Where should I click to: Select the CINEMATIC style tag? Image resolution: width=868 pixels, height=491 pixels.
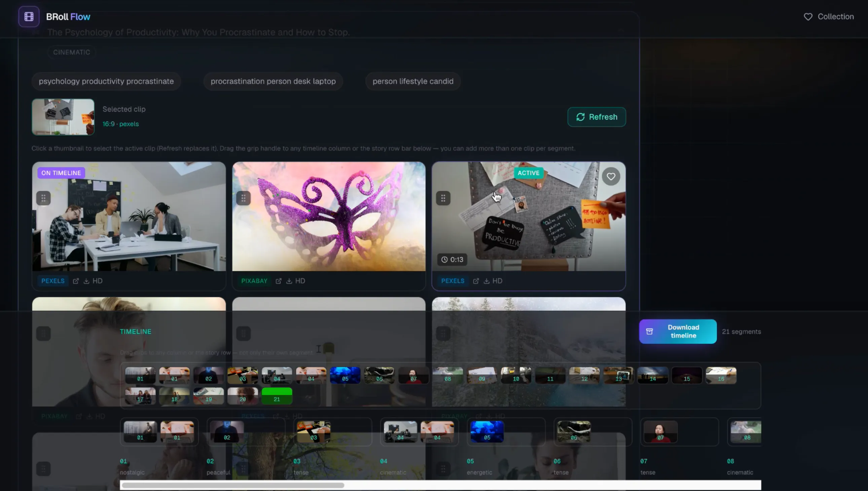[x=71, y=52]
